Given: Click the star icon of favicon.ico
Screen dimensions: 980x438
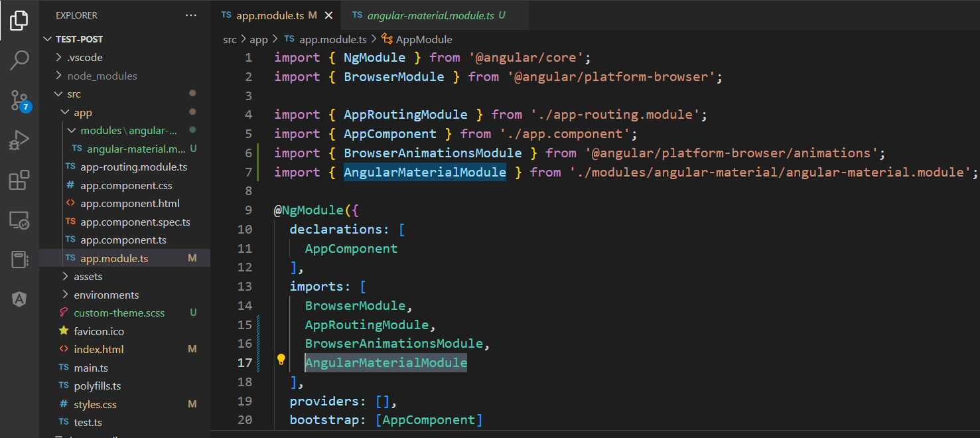Looking at the screenshot, I should coord(64,331).
